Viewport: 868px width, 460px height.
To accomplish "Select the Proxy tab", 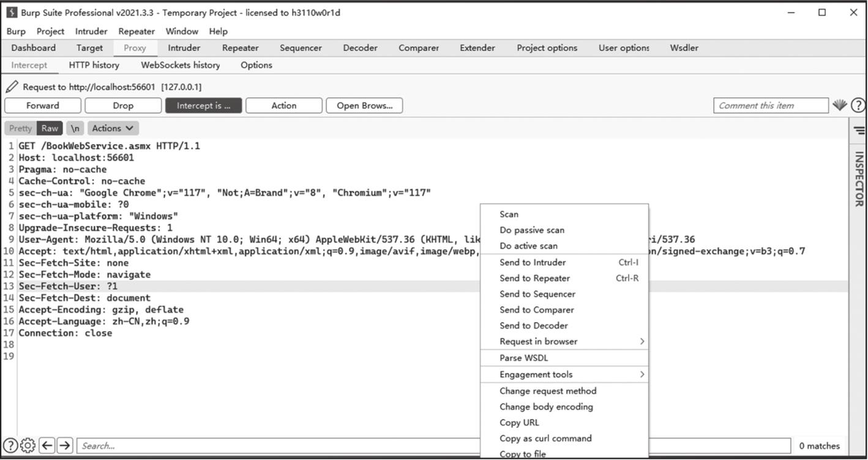I will click(135, 48).
